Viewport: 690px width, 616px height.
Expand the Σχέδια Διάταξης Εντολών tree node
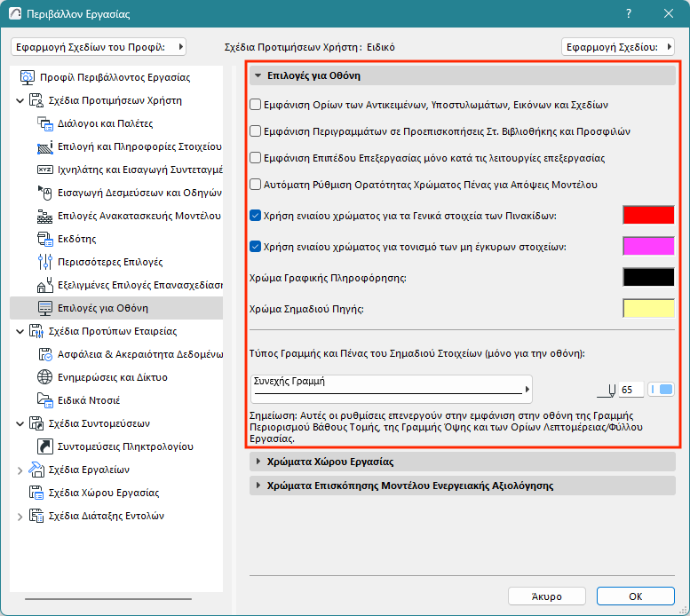click(x=20, y=517)
